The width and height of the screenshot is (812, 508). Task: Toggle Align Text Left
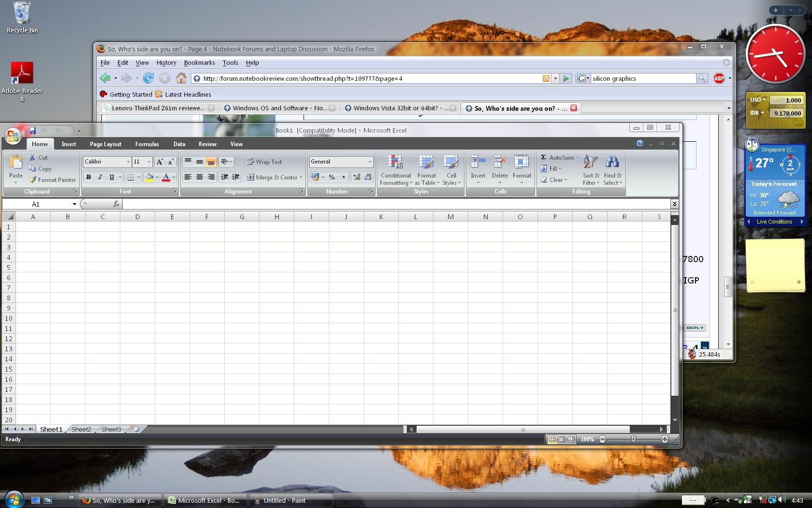[188, 178]
